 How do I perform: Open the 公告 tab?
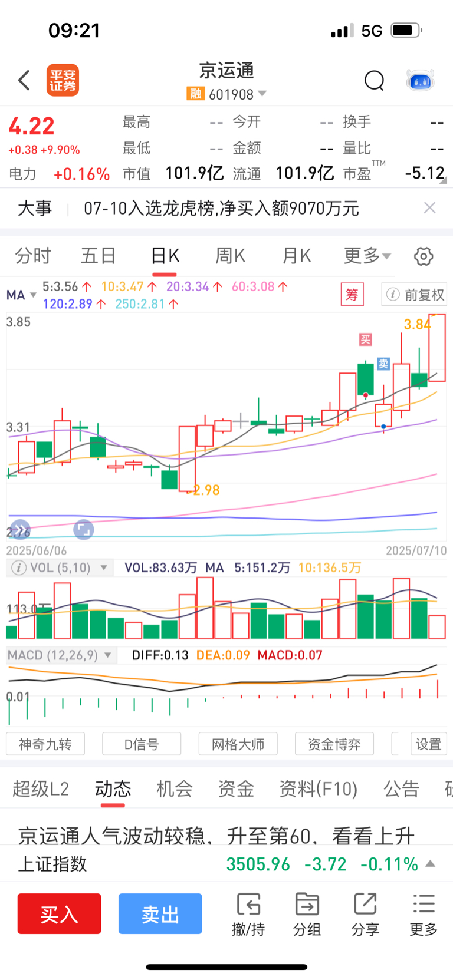point(401,788)
